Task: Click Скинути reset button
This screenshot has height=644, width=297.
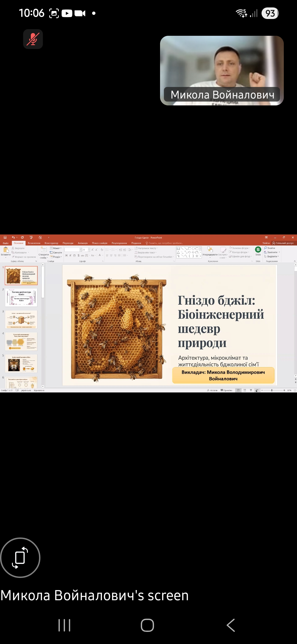Action: click(x=56, y=252)
